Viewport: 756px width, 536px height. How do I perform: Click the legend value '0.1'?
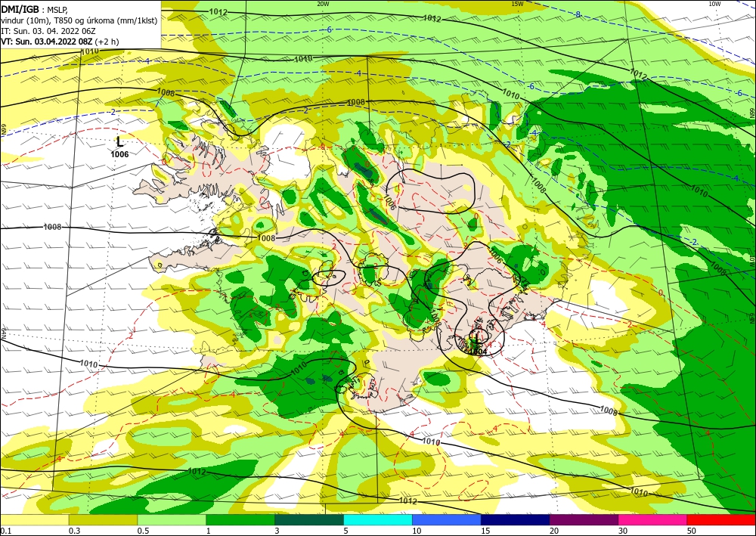coord(6,531)
